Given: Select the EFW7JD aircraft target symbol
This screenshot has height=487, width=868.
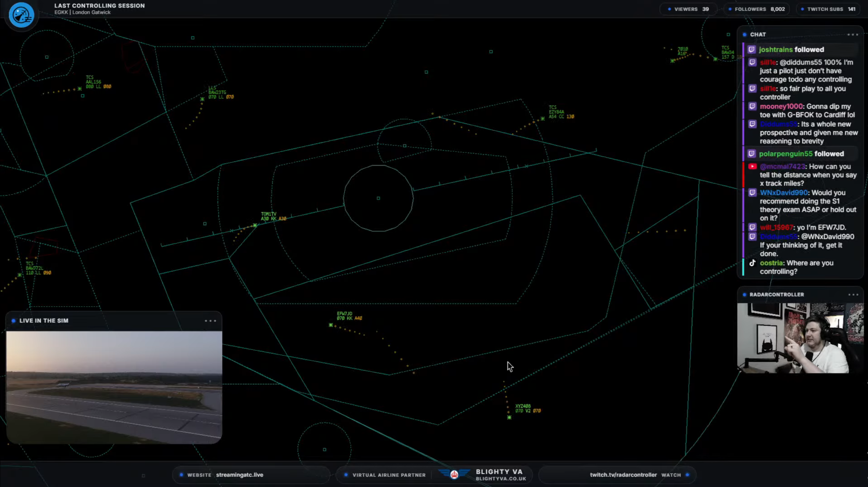Looking at the screenshot, I should point(331,325).
